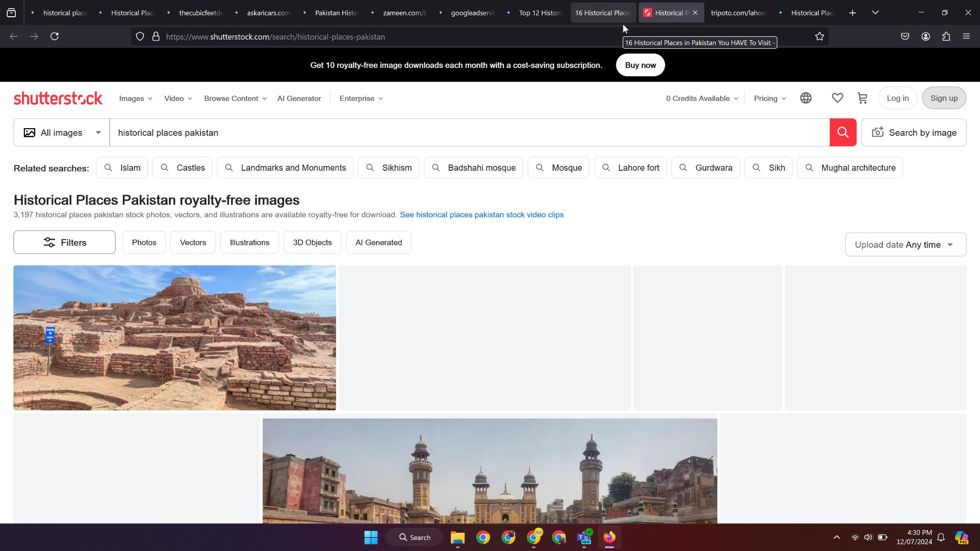980x551 pixels.
Task: Open AI Generator page
Action: point(299,99)
